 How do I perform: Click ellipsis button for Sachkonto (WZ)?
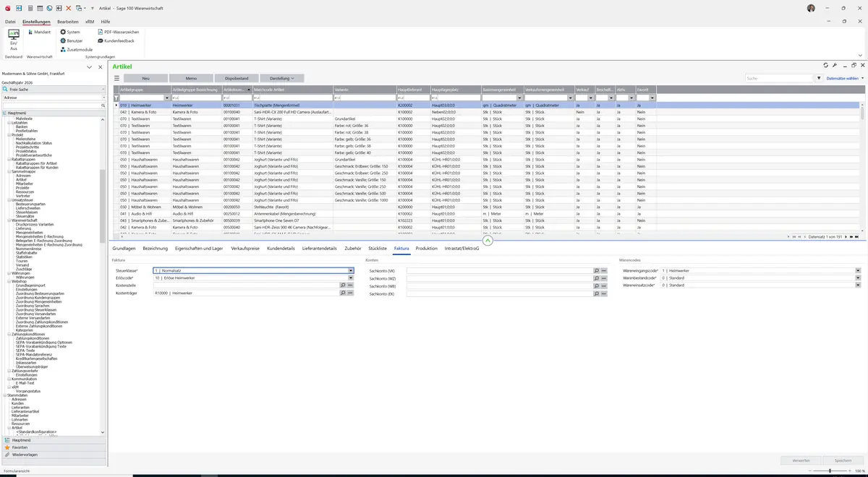click(604, 278)
